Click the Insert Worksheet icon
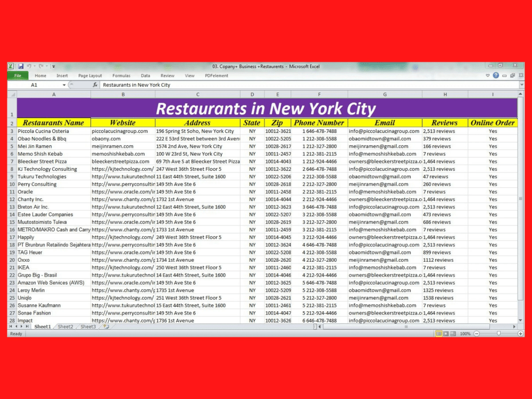Image resolution: width=532 pixels, height=399 pixels. click(106, 327)
